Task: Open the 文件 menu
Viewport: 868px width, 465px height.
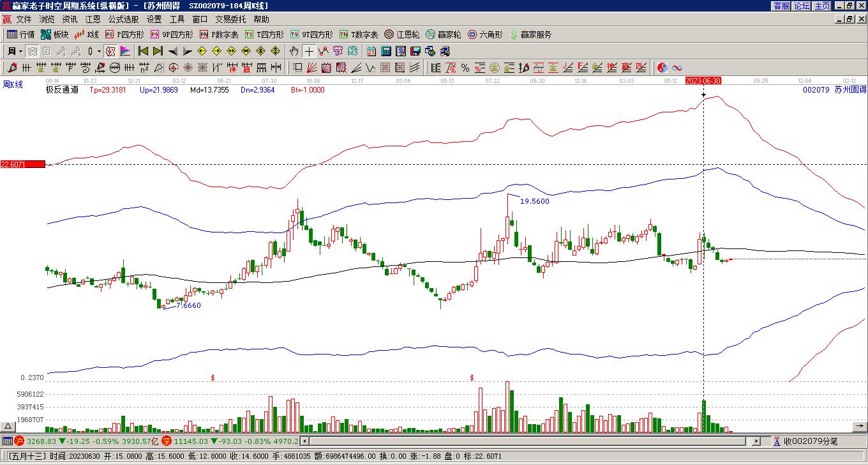Action: pyautogui.click(x=24, y=20)
